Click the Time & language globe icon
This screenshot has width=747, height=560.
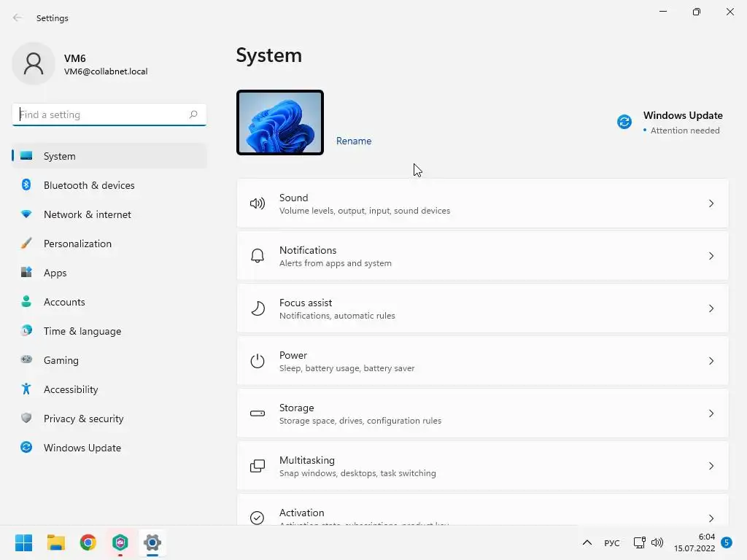point(26,330)
